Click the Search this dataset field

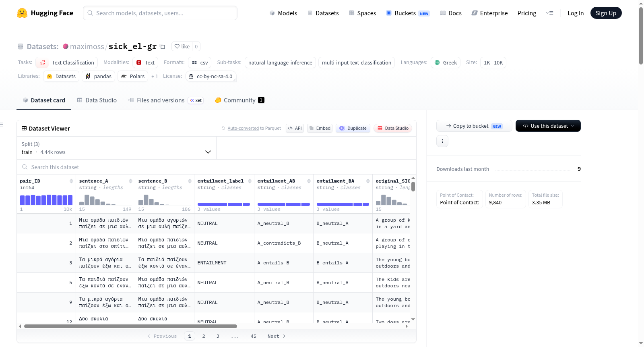(217, 167)
